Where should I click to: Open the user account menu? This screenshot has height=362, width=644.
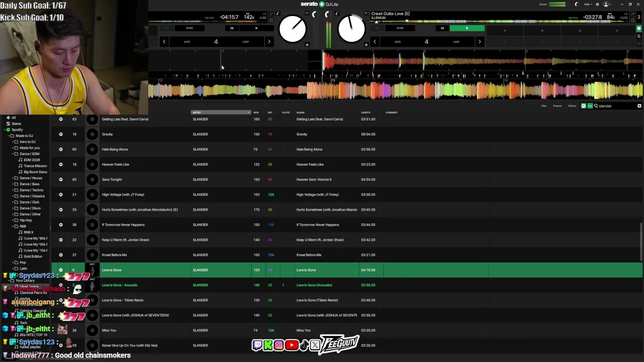[607, 5]
